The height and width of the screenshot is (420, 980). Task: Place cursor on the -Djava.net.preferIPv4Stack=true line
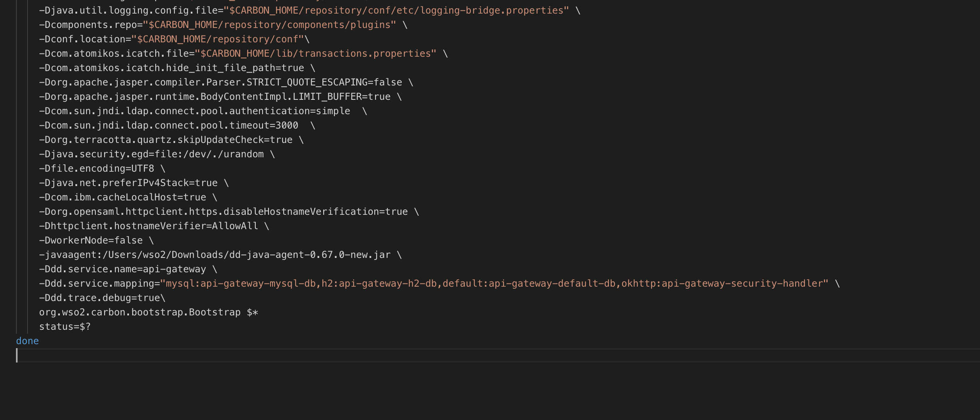[x=128, y=182]
